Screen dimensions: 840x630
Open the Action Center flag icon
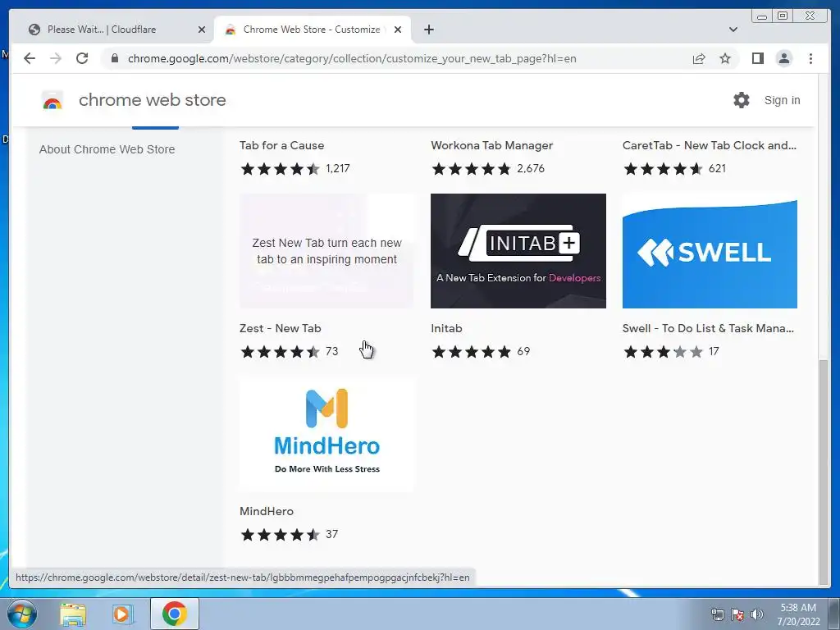737,614
